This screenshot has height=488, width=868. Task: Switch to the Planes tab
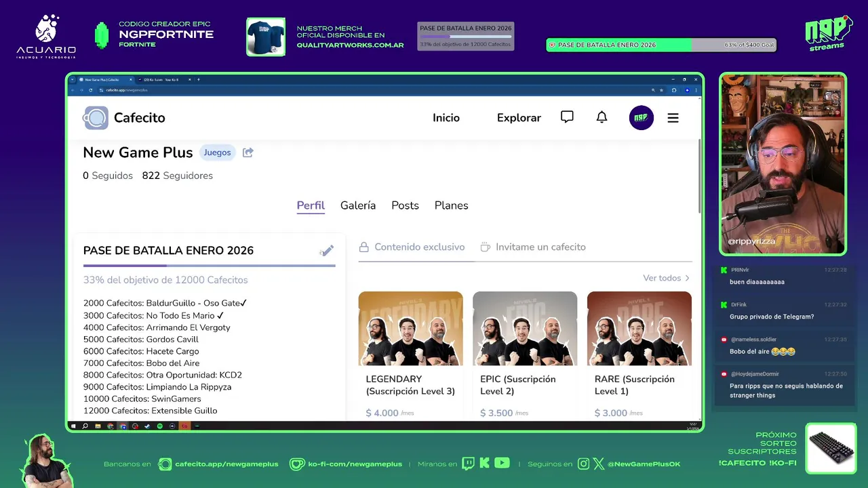pyautogui.click(x=451, y=205)
